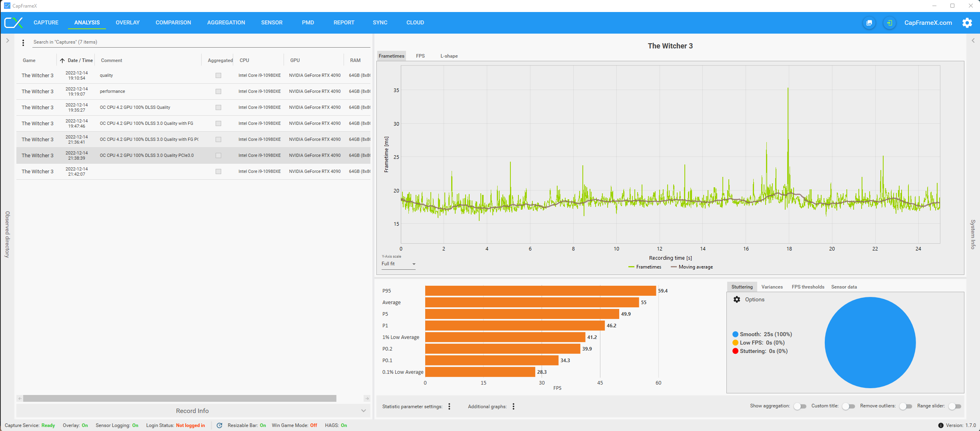
Task: Select capture dated 2022-12-14 21:42:07
Action: pyautogui.click(x=193, y=171)
